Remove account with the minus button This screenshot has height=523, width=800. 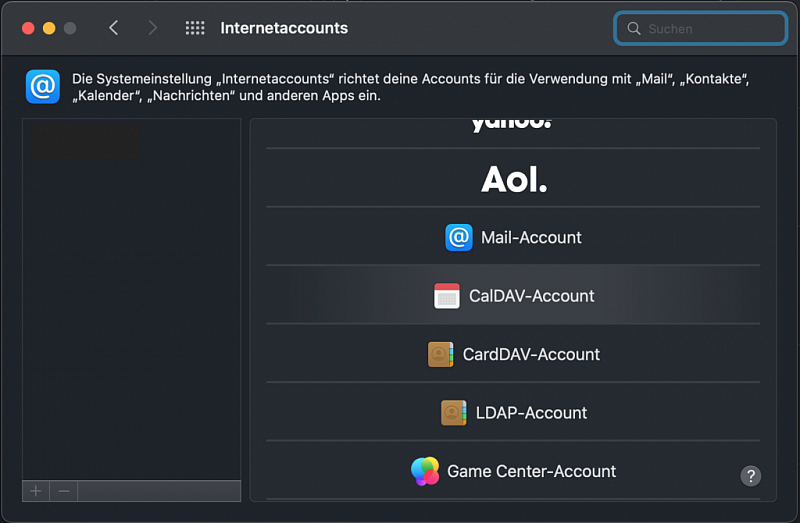click(x=64, y=491)
